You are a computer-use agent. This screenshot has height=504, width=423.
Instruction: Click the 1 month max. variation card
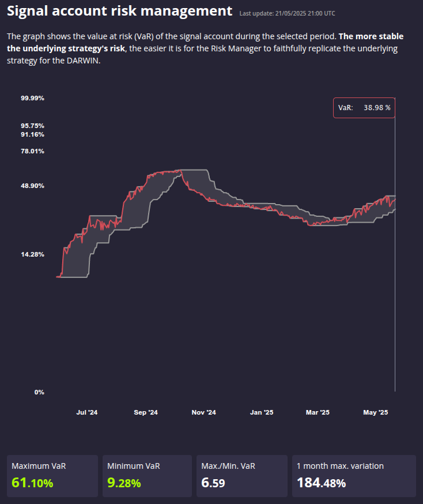coord(354,476)
